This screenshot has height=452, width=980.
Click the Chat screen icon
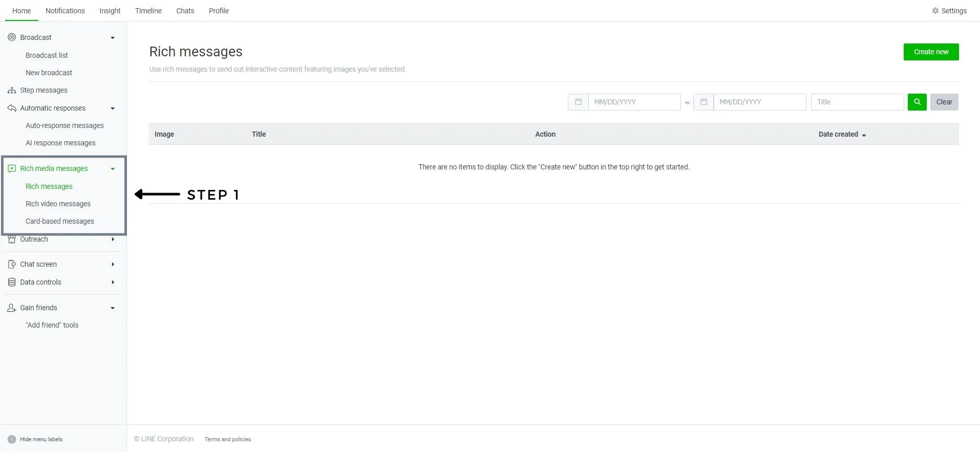(12, 264)
